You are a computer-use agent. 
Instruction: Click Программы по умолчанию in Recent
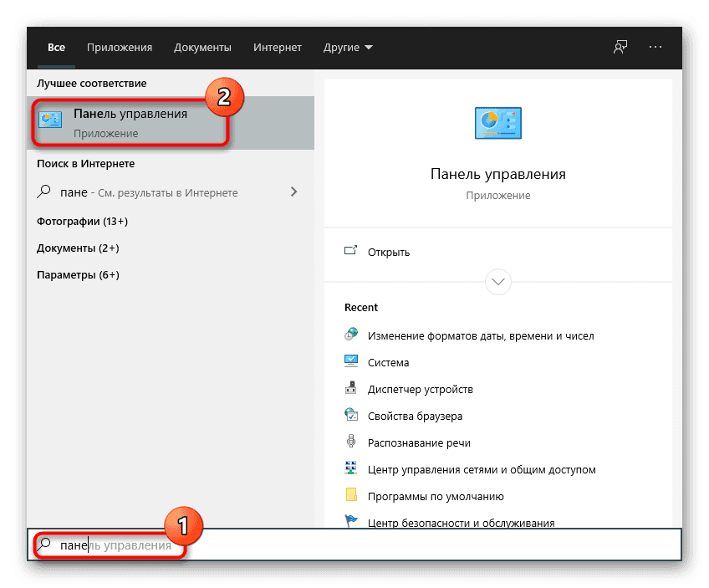coord(436,496)
